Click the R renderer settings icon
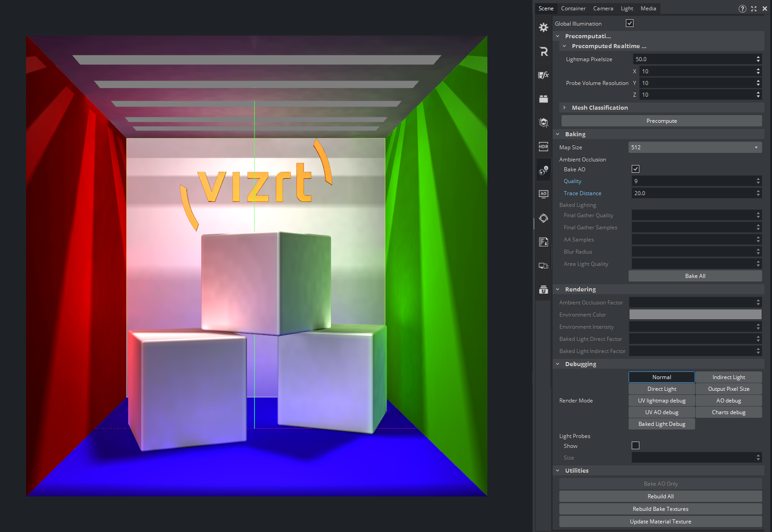 point(543,51)
